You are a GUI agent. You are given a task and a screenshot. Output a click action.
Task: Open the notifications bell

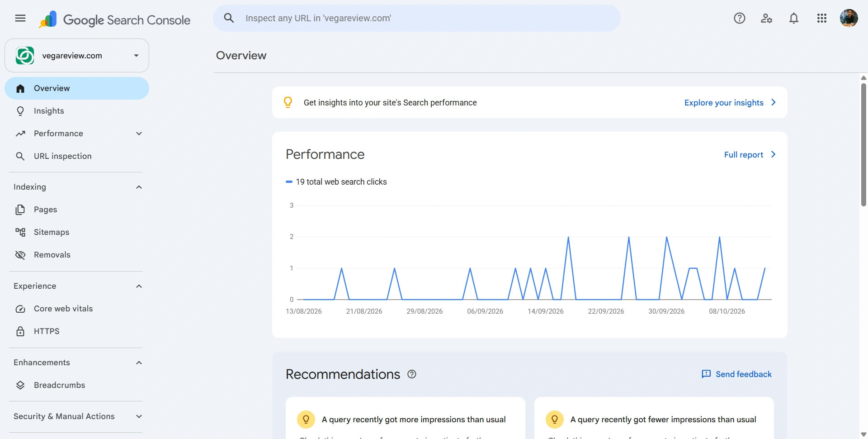click(794, 18)
